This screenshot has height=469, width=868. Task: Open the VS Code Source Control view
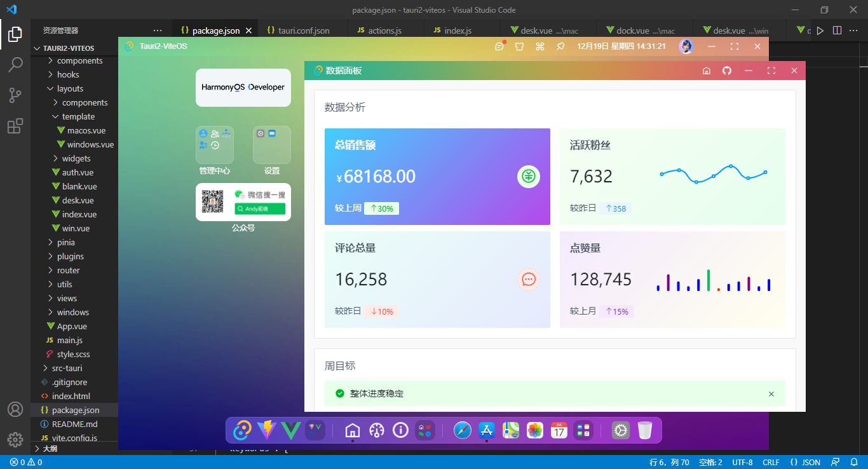[x=15, y=95]
